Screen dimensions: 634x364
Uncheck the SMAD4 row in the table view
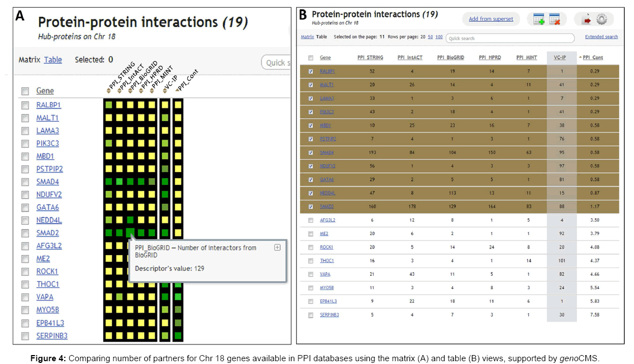pos(311,152)
